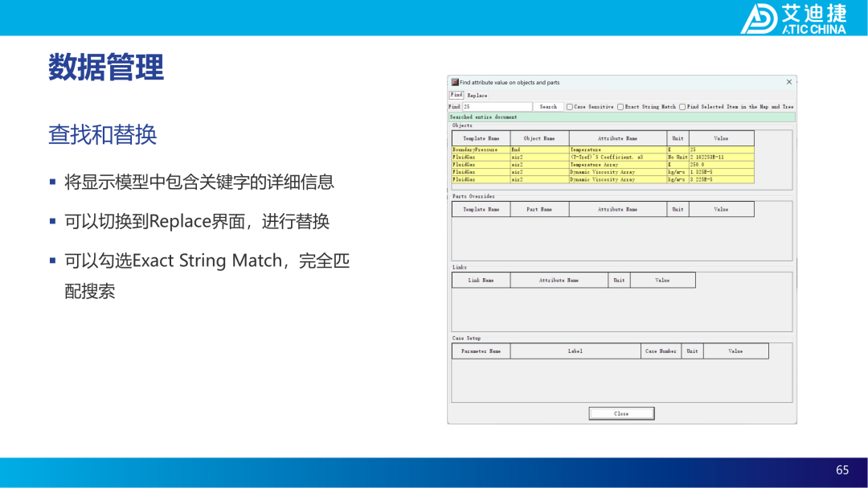Click Case Setup Parameter Name column header
The height and width of the screenshot is (488, 868).
click(481, 351)
